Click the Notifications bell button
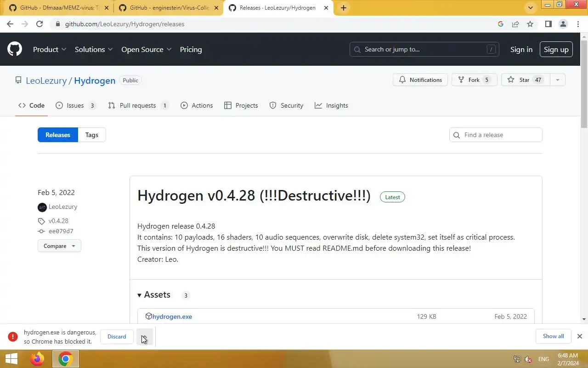This screenshot has height=368, width=588. [420, 80]
